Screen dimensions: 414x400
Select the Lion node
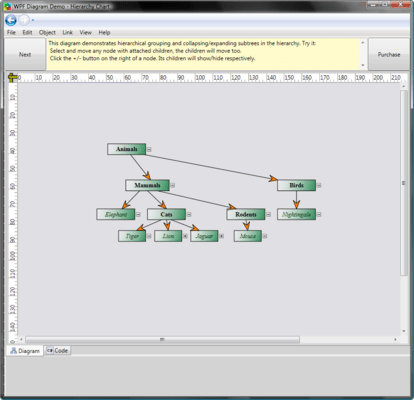168,236
